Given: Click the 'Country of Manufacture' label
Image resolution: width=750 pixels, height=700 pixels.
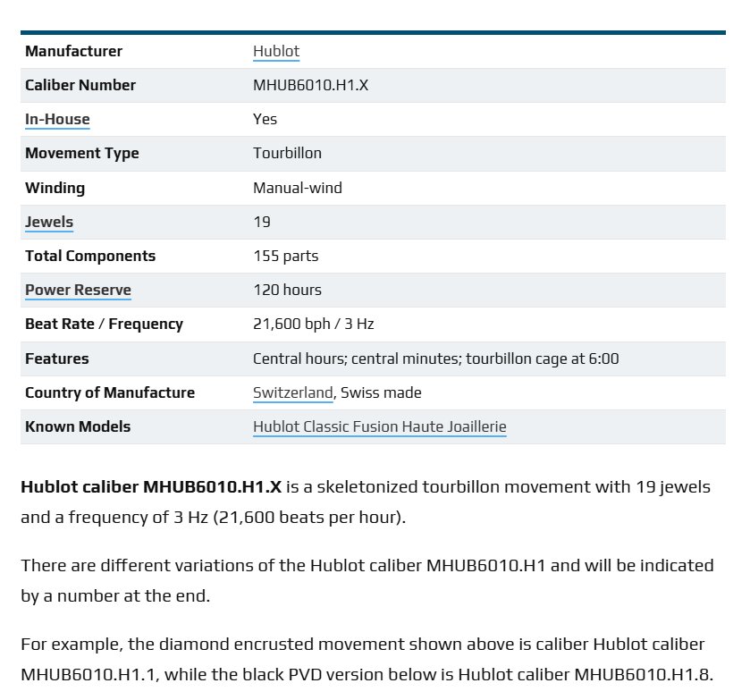Looking at the screenshot, I should [110, 392].
